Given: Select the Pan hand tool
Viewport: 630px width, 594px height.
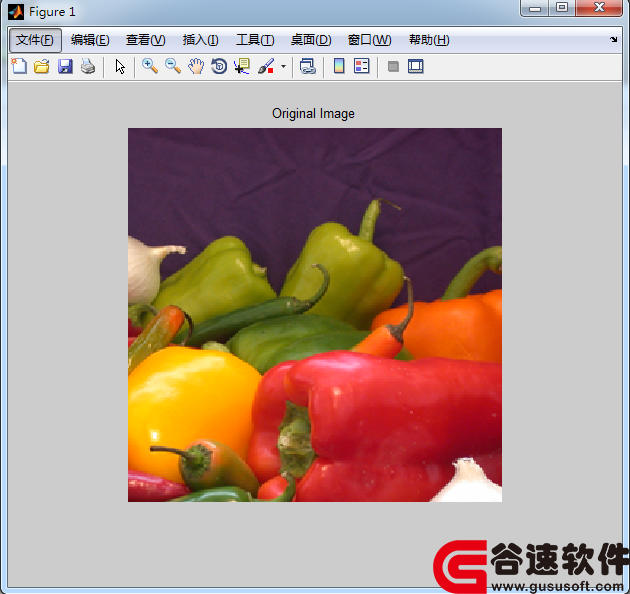Looking at the screenshot, I should pos(196,66).
